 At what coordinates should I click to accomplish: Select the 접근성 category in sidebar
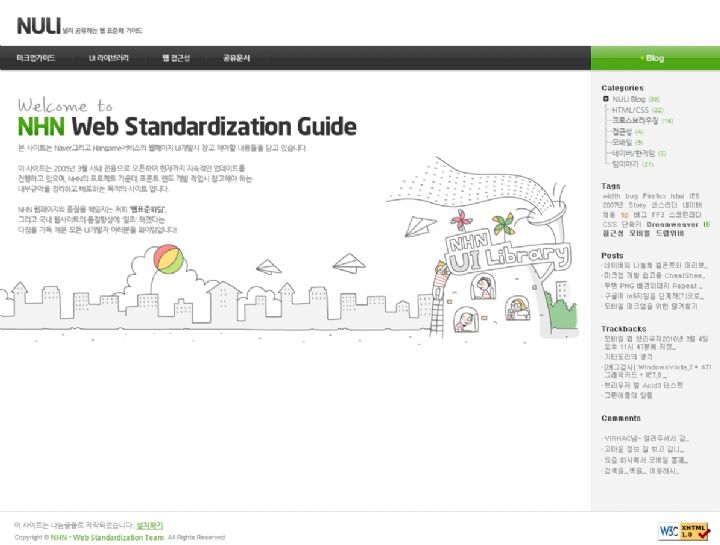(x=622, y=131)
